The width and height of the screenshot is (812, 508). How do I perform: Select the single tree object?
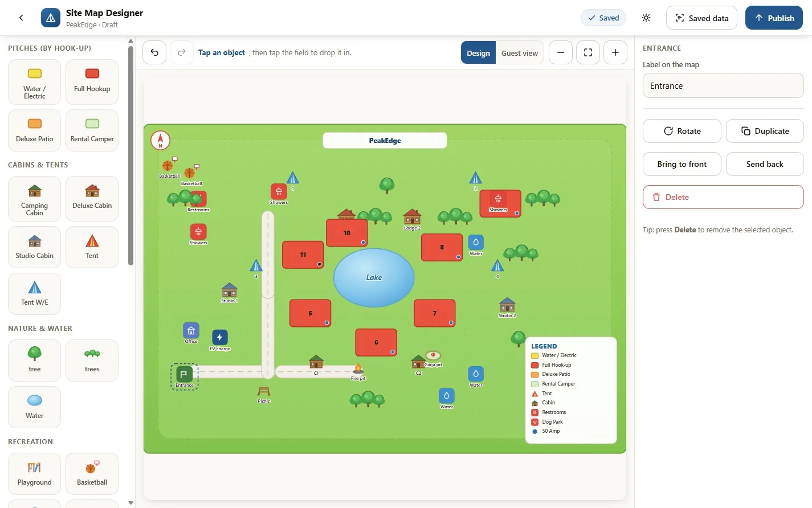pos(35,360)
